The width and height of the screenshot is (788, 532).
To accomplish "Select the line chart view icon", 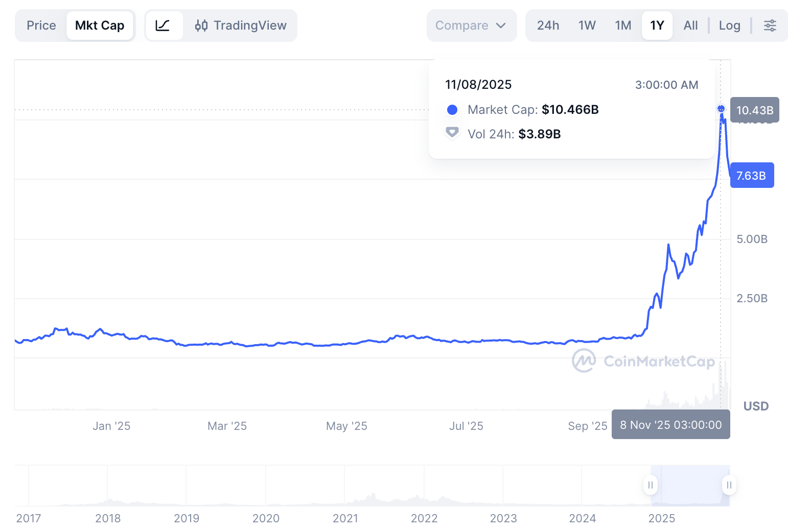I will coord(163,26).
